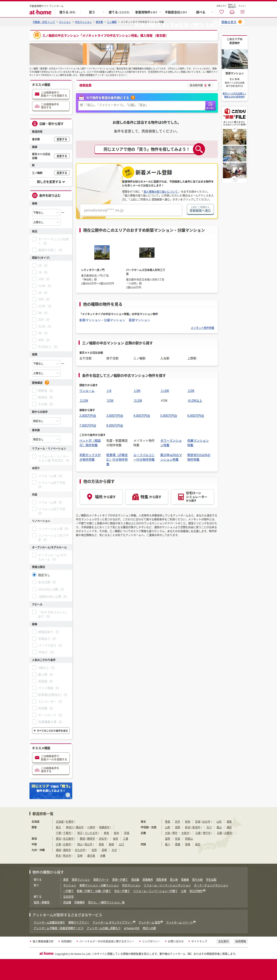Check the 1LDK floor plan checkbox
The width and height of the screenshot is (277, 980).
click(34, 286)
